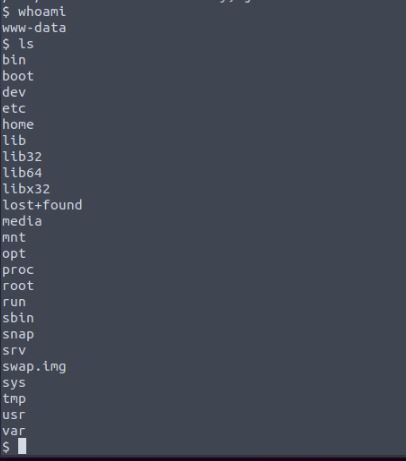The height and width of the screenshot is (461, 406).
Task: Select the root directory entry
Action: (x=18, y=286)
